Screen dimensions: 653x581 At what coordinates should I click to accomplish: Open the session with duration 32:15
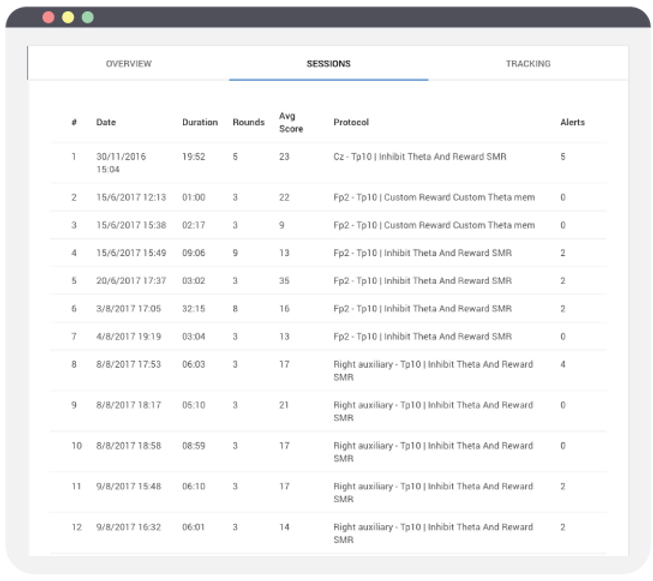pos(193,310)
